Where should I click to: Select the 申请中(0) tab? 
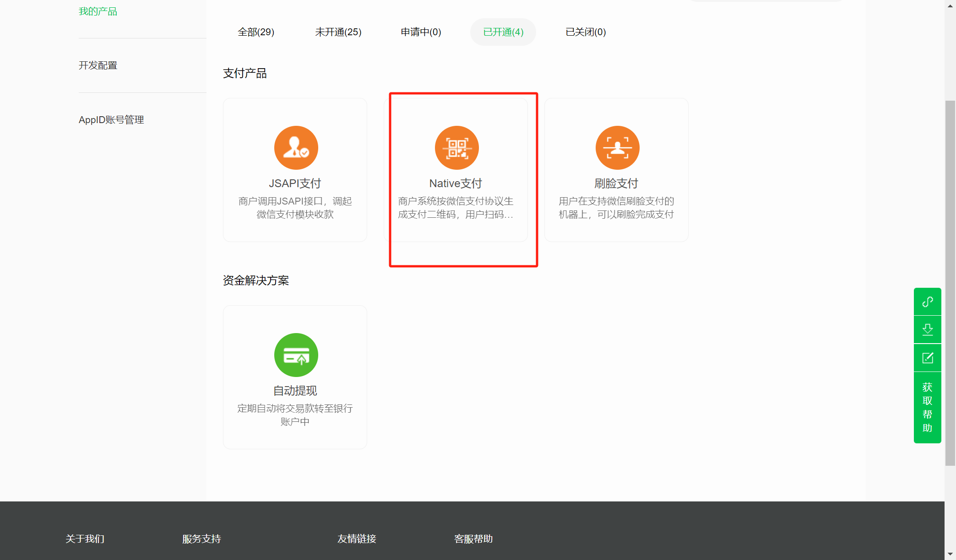421,32
